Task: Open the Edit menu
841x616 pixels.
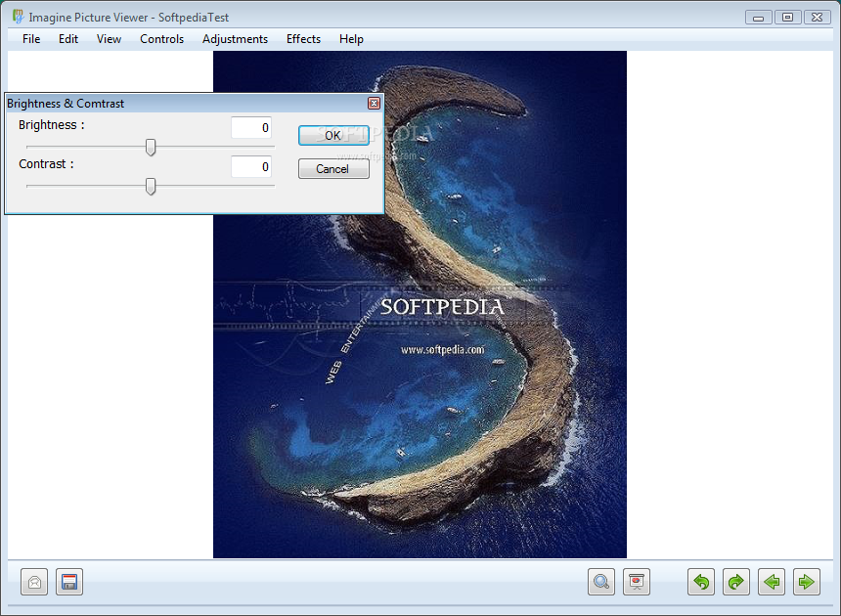Action: pos(68,39)
